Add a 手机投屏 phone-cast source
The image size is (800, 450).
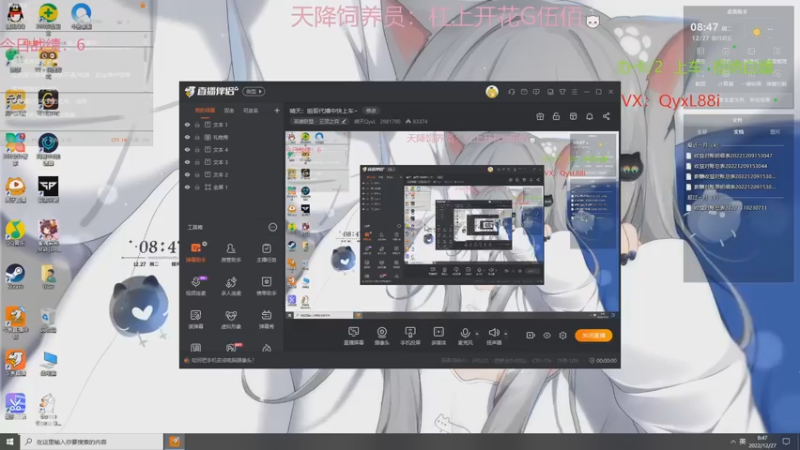(410, 336)
